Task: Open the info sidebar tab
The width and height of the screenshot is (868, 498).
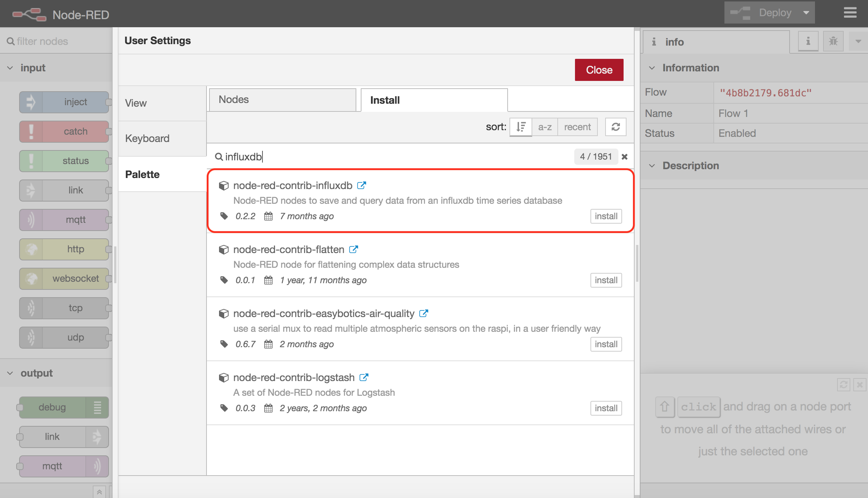Action: 716,42
